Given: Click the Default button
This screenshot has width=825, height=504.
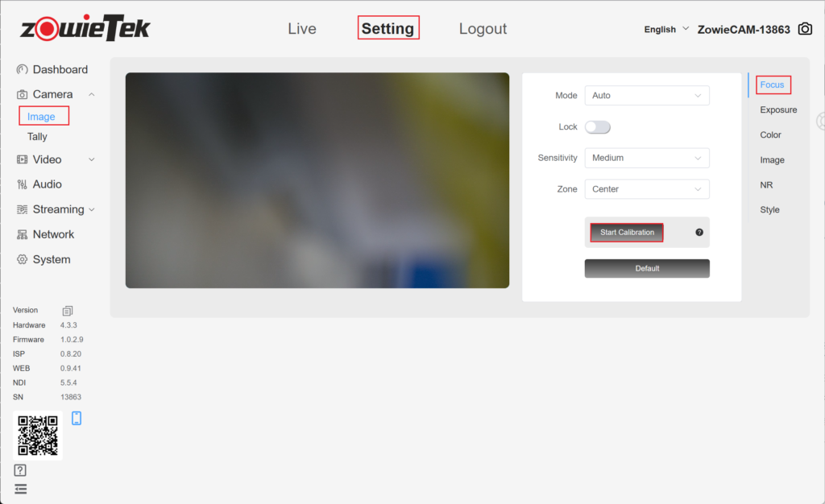Looking at the screenshot, I should click(x=646, y=269).
